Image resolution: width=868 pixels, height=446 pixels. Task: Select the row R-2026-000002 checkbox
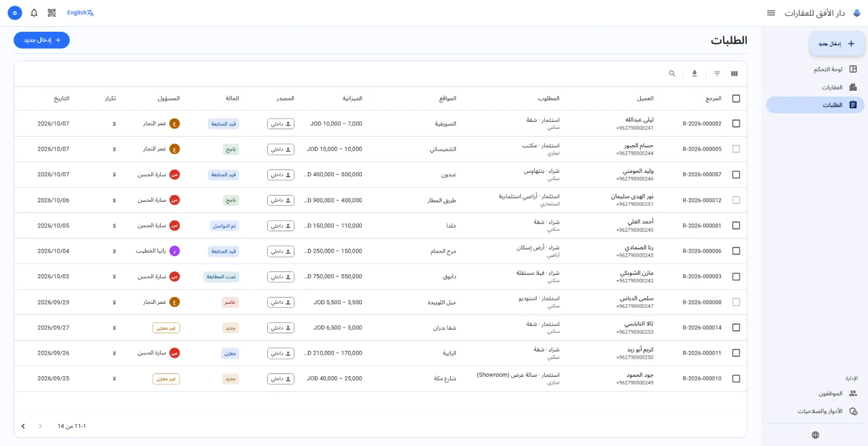(736, 124)
